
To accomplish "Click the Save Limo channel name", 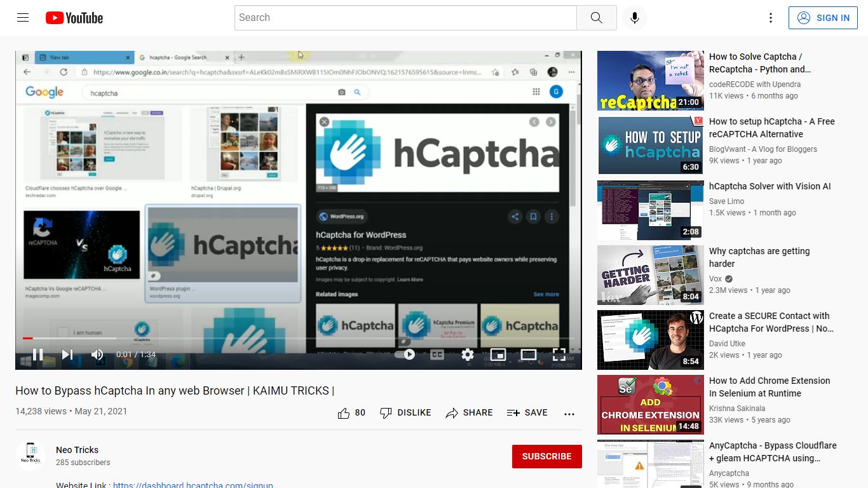I will [727, 201].
